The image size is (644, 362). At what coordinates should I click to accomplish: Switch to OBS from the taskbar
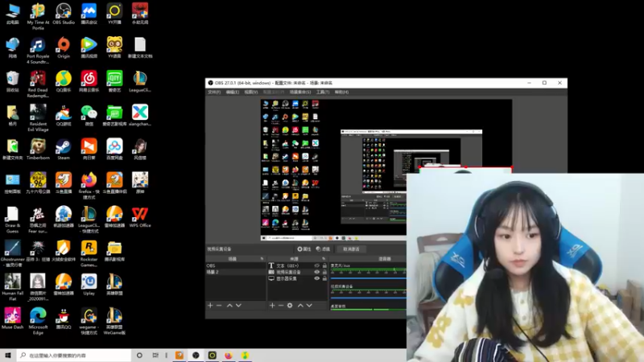point(196,356)
